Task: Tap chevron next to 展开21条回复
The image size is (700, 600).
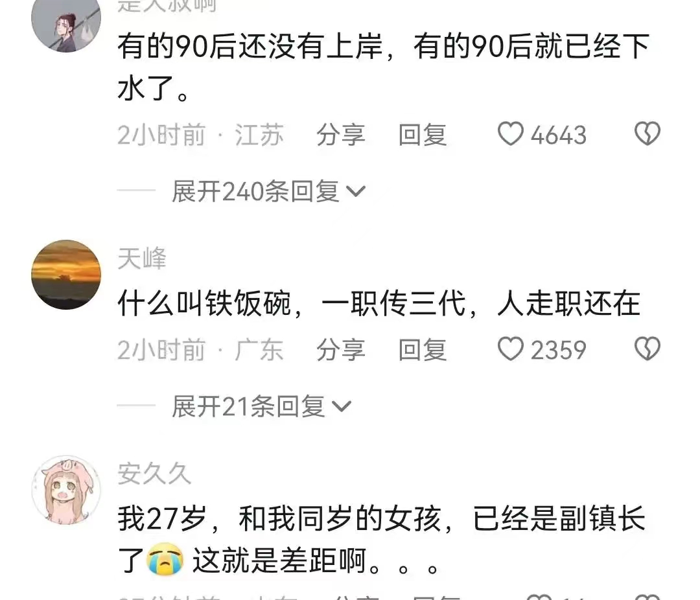Action: click(x=342, y=407)
